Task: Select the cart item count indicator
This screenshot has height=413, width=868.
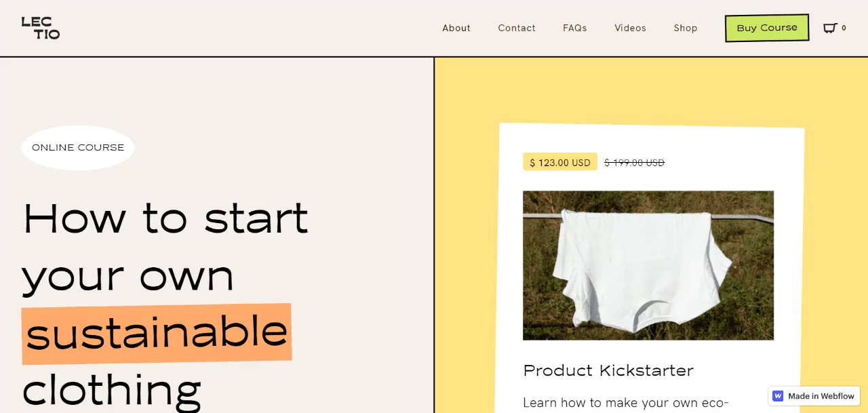Action: (x=843, y=28)
